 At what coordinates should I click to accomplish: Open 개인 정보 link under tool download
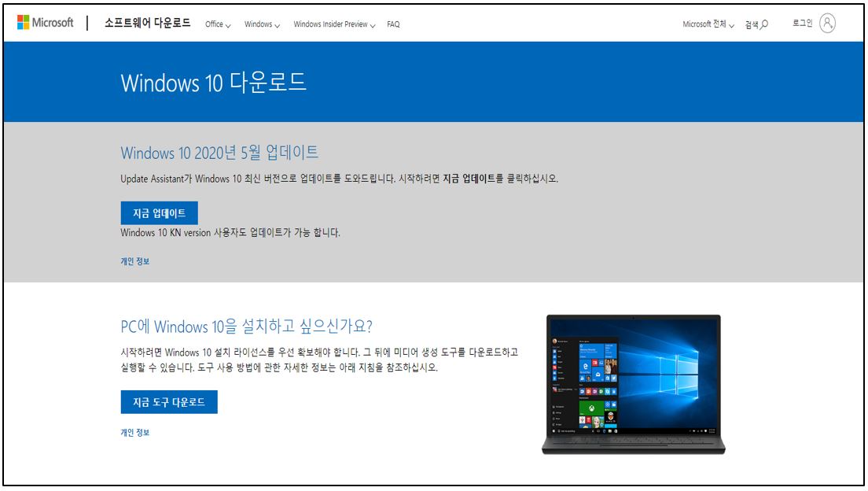pyautogui.click(x=135, y=432)
